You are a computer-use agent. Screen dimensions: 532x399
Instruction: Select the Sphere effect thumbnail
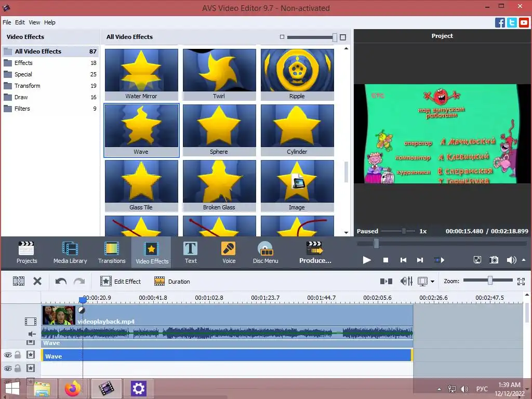pyautogui.click(x=219, y=130)
